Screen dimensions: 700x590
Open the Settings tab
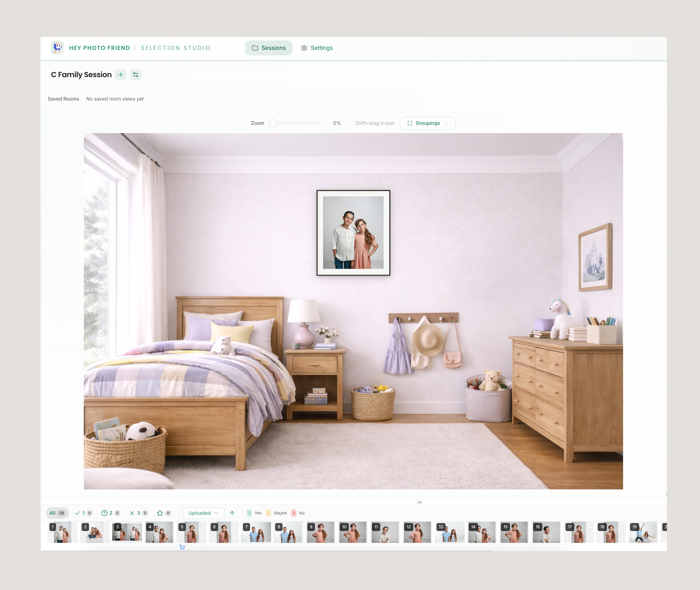pos(317,48)
